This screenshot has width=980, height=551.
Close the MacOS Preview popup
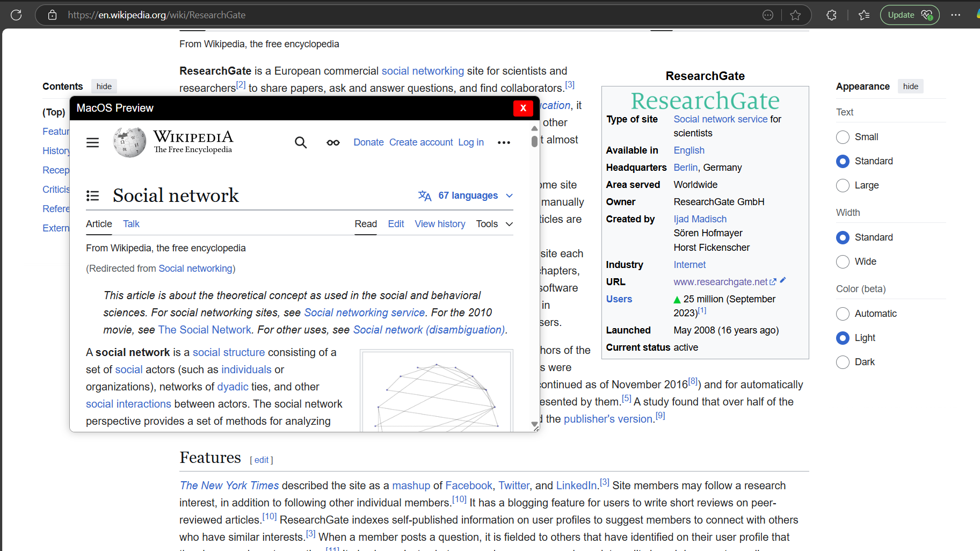pyautogui.click(x=523, y=108)
